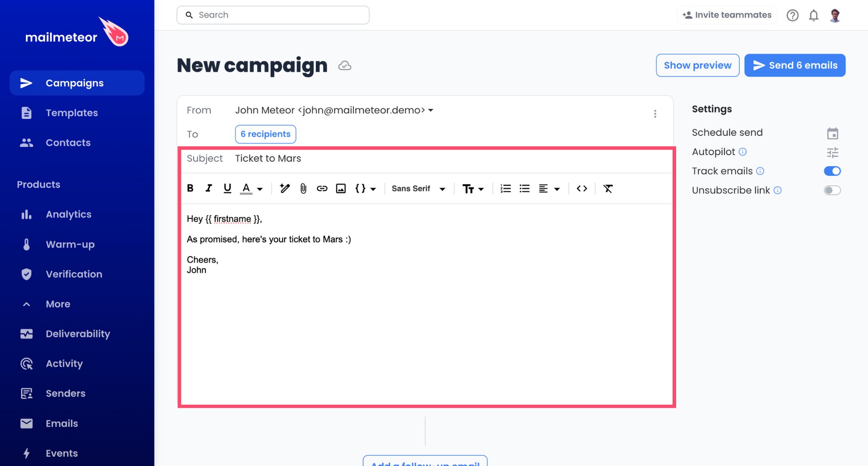This screenshot has height=466, width=868.
Task: Clear text formatting
Action: [x=608, y=189]
